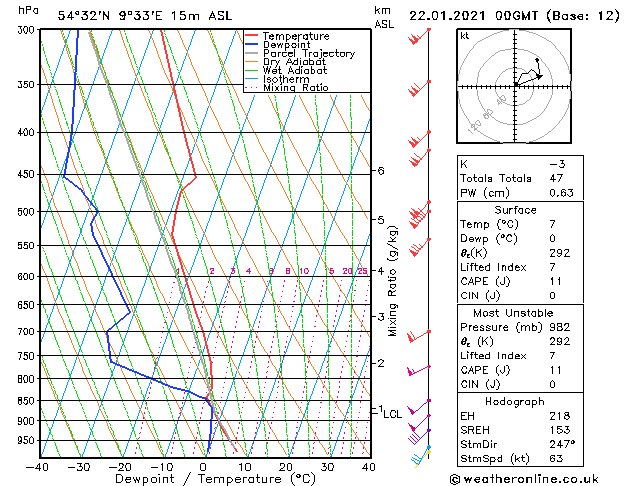Click the 650 pressure level label
The height and width of the screenshot is (486, 629).
(28, 305)
